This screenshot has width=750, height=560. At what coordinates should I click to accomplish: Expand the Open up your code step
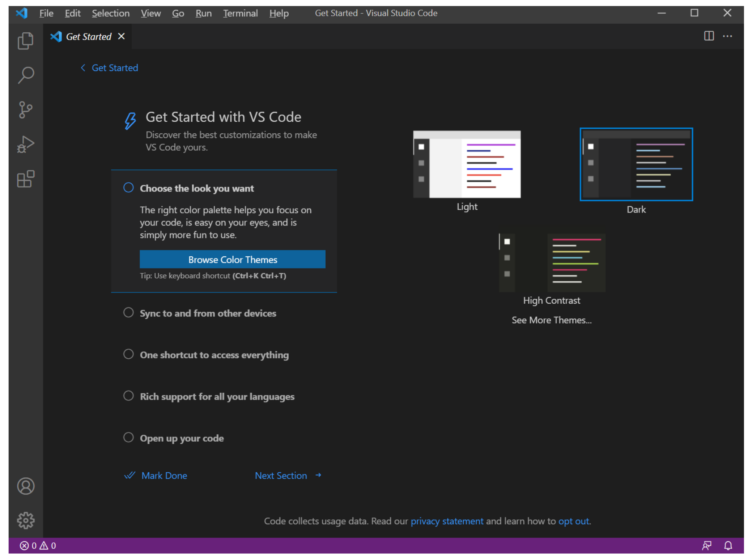(182, 438)
